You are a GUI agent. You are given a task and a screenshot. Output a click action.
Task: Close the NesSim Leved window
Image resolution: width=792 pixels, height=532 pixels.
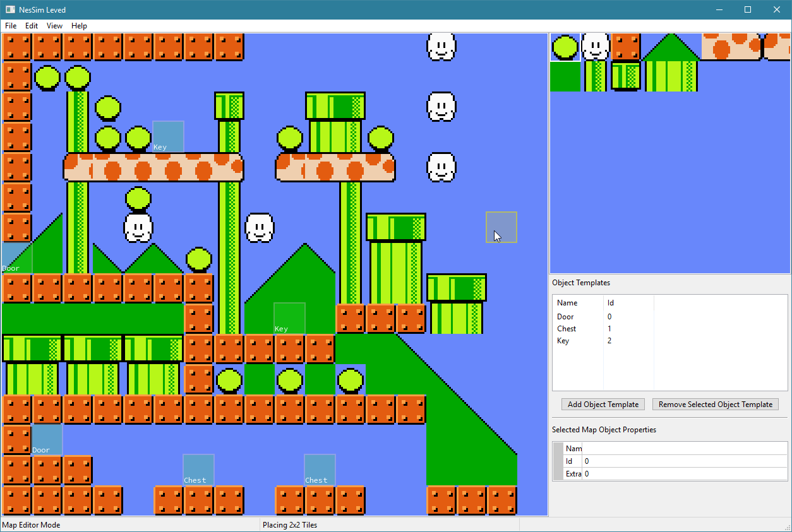coord(777,9)
